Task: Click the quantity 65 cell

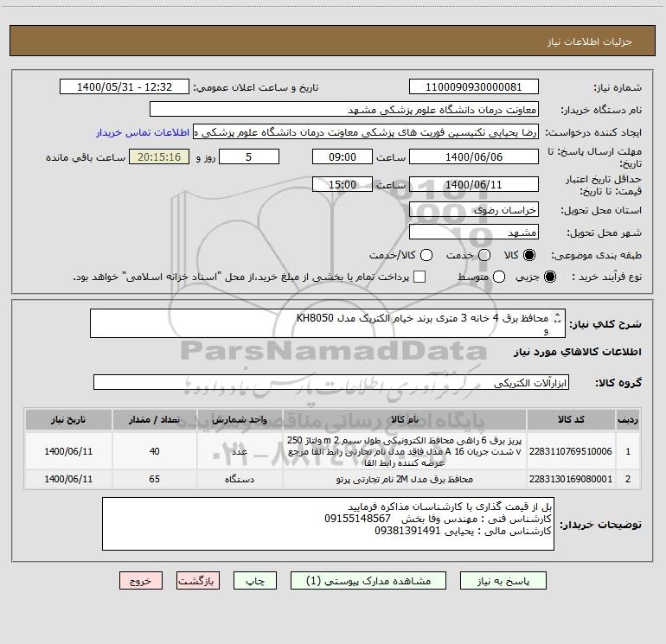Action: click(155, 479)
